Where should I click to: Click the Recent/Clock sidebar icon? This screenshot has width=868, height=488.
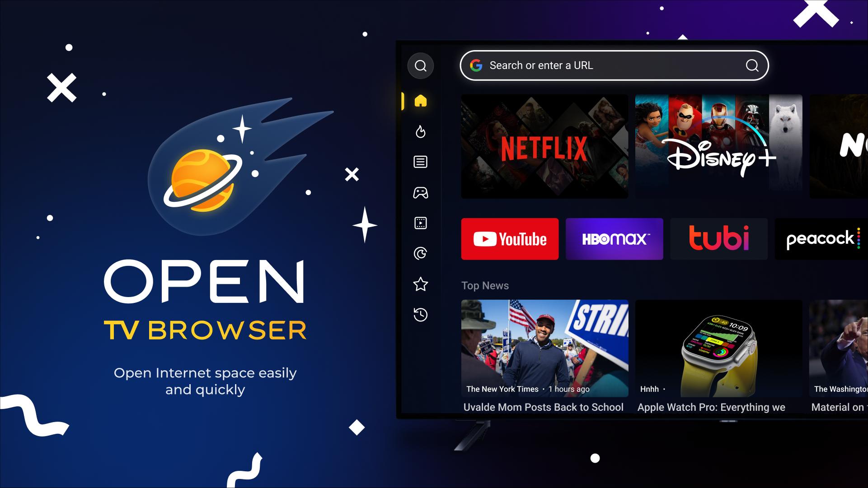(x=420, y=314)
